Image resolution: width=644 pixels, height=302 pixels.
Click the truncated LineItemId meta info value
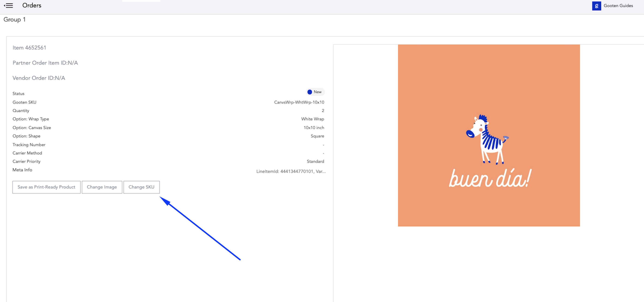coord(291,171)
